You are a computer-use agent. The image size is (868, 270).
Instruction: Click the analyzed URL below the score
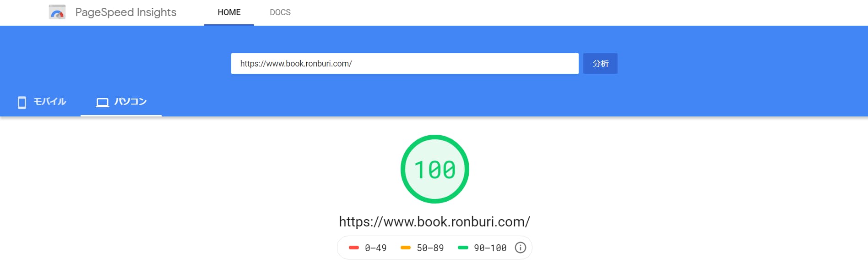tap(434, 222)
